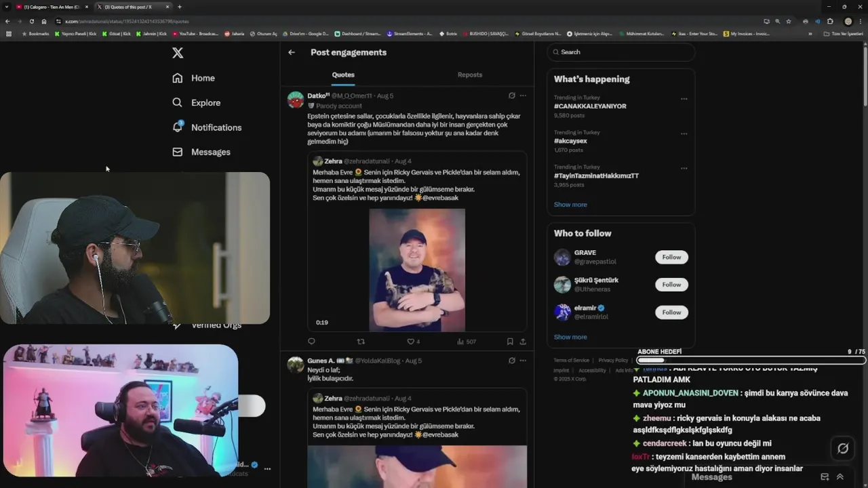Reply to Datko's quote post
Viewport: 868px width, 488px height.
coord(312,342)
